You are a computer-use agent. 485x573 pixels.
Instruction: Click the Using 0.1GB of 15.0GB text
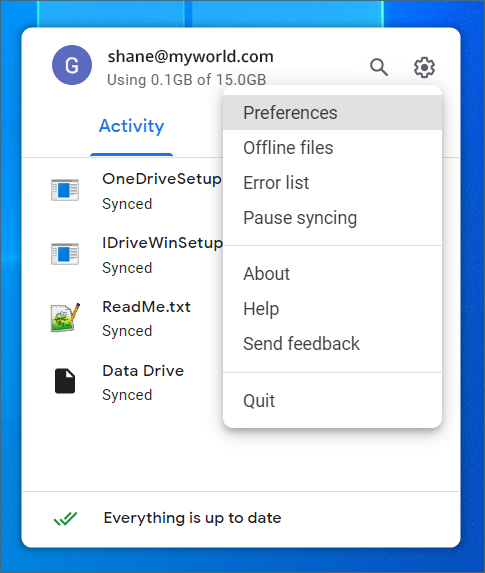coord(186,80)
